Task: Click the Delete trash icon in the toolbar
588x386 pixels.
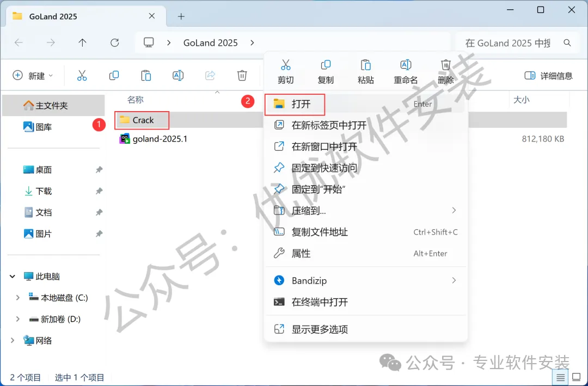Action: click(x=242, y=75)
